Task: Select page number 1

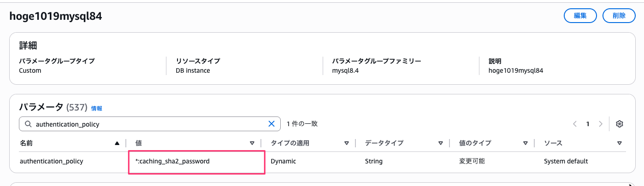Action: [x=588, y=124]
